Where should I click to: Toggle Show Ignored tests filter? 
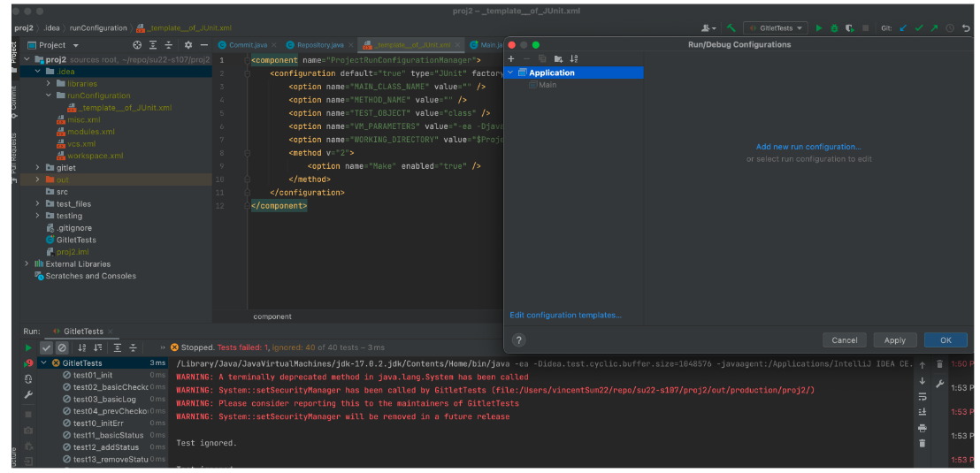[x=62, y=348]
